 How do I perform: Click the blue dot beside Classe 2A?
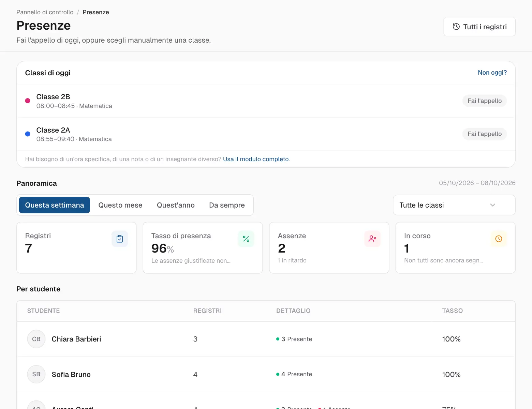pyautogui.click(x=28, y=134)
